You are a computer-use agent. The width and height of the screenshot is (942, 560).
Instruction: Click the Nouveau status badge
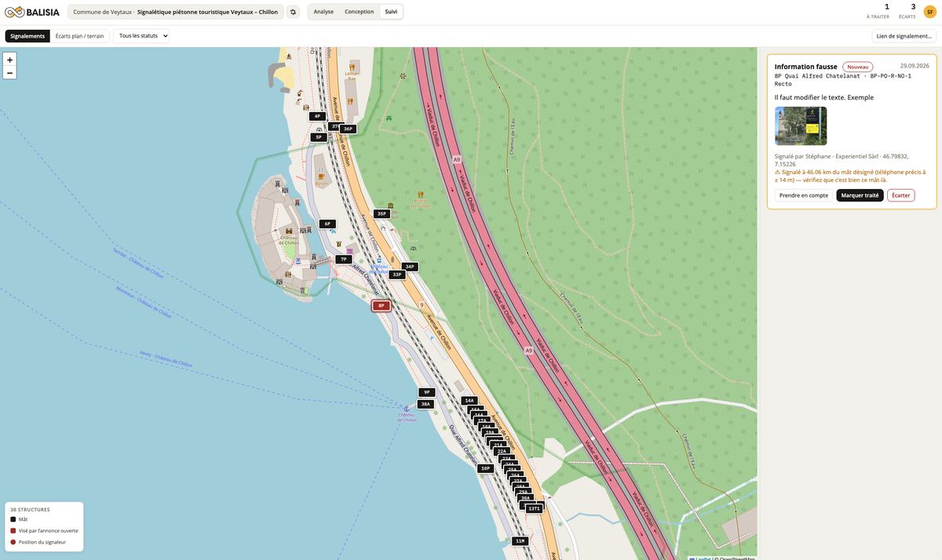(858, 67)
